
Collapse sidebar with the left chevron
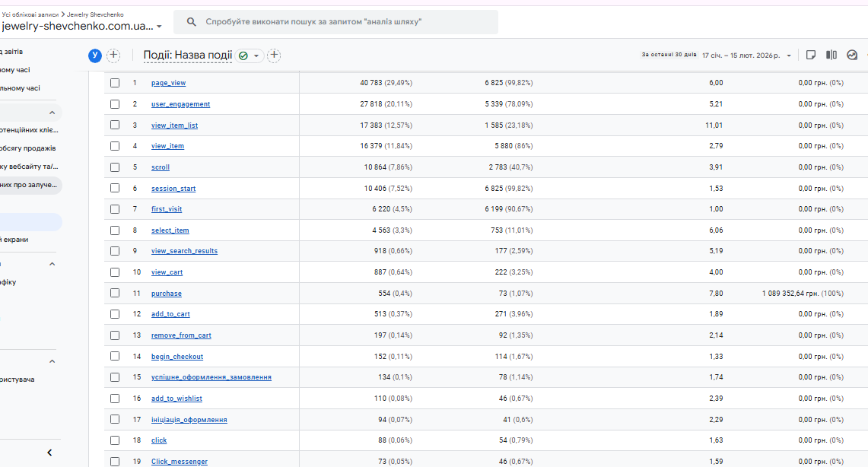(49, 453)
